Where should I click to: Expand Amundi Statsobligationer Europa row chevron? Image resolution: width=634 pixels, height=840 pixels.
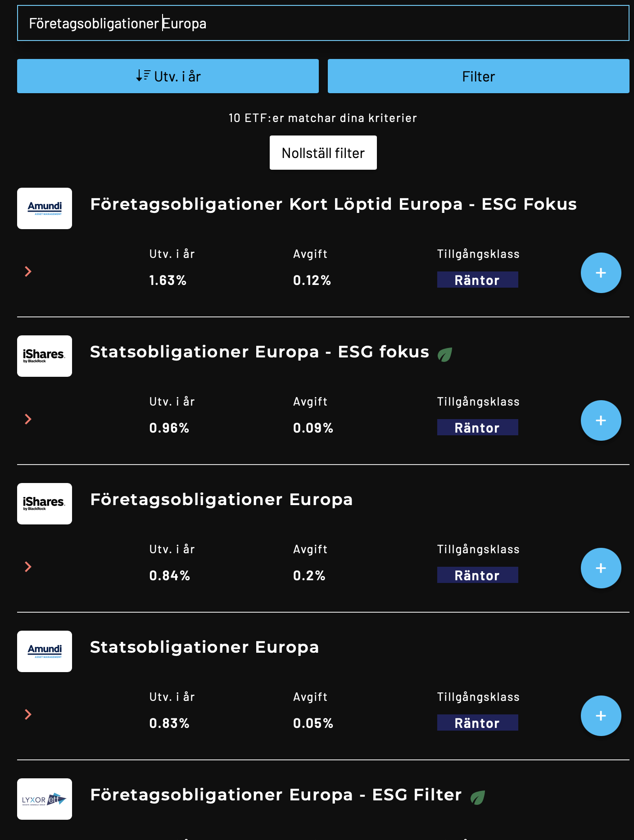[28, 714]
